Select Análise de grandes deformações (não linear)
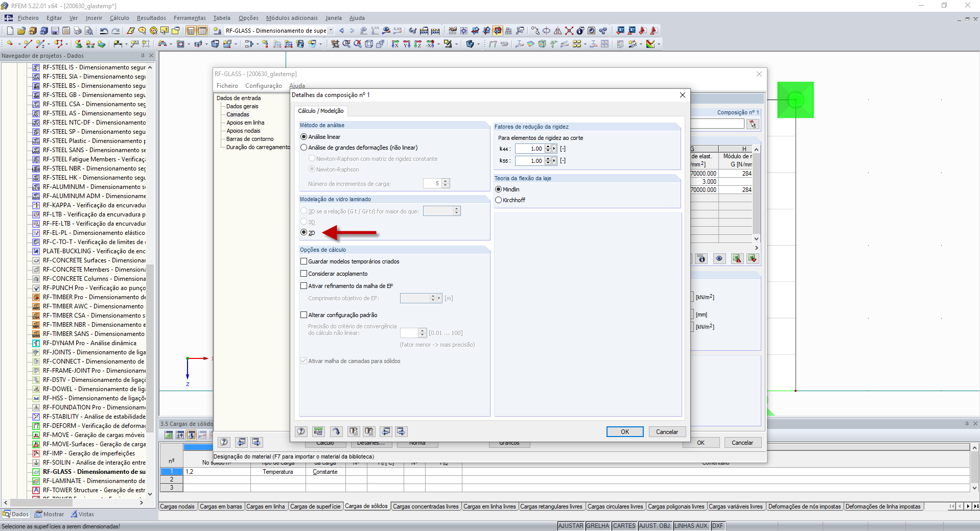This screenshot has height=531, width=980. click(359, 148)
